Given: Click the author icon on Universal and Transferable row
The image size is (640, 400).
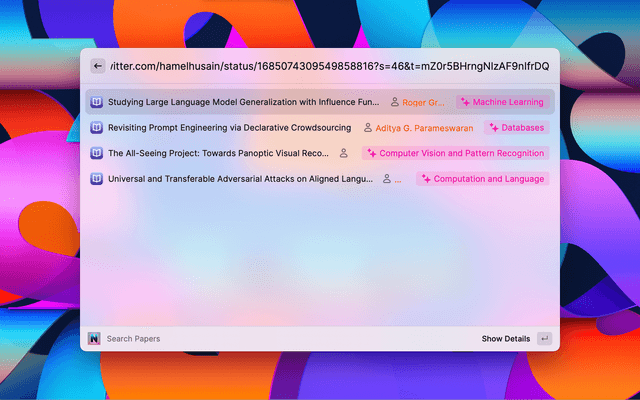Looking at the screenshot, I should tap(386, 179).
